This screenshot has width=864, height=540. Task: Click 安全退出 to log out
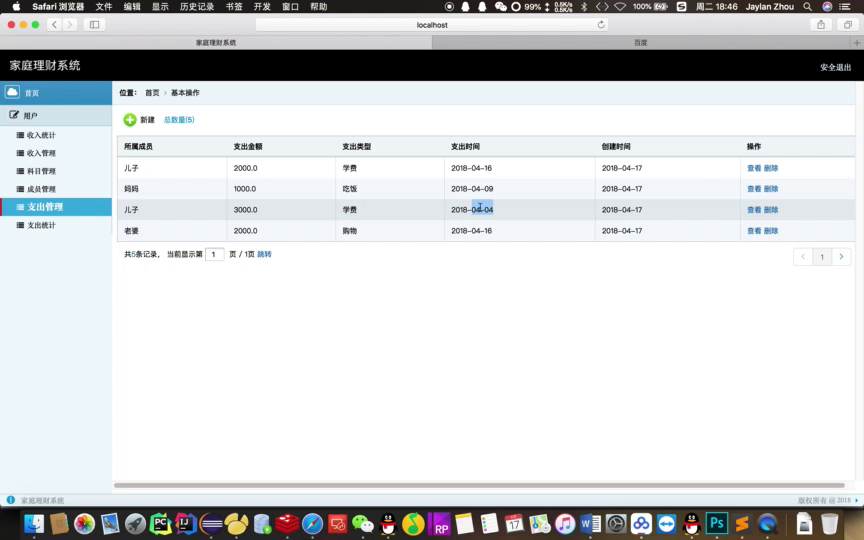(x=835, y=67)
